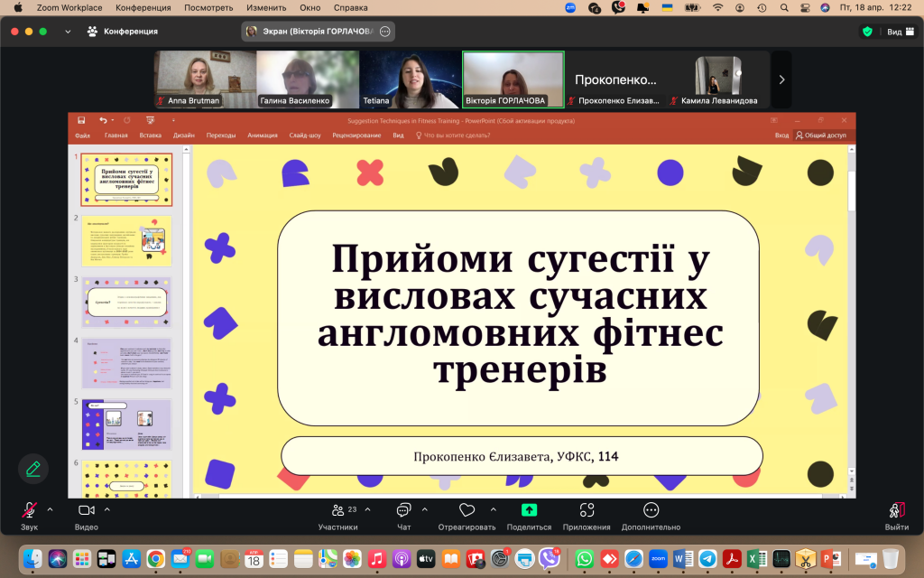Click the green annotation pencil button
The width and height of the screenshot is (924, 578).
click(x=33, y=469)
